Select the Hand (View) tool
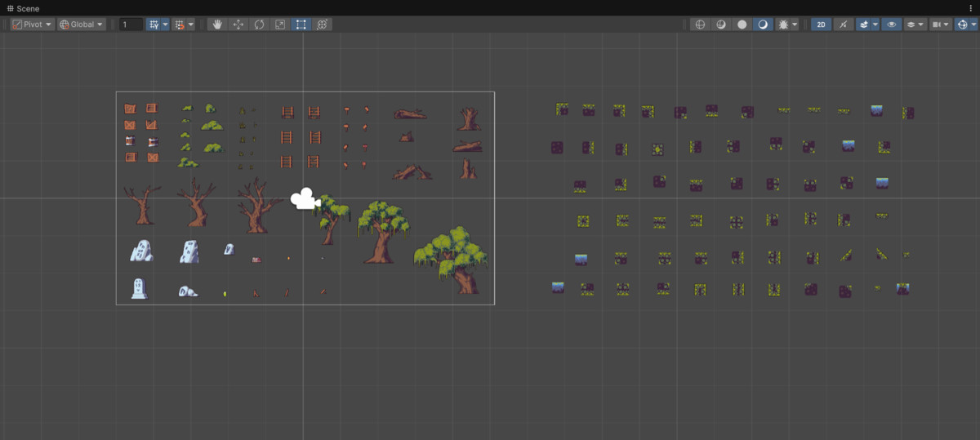980x440 pixels. 217,24
